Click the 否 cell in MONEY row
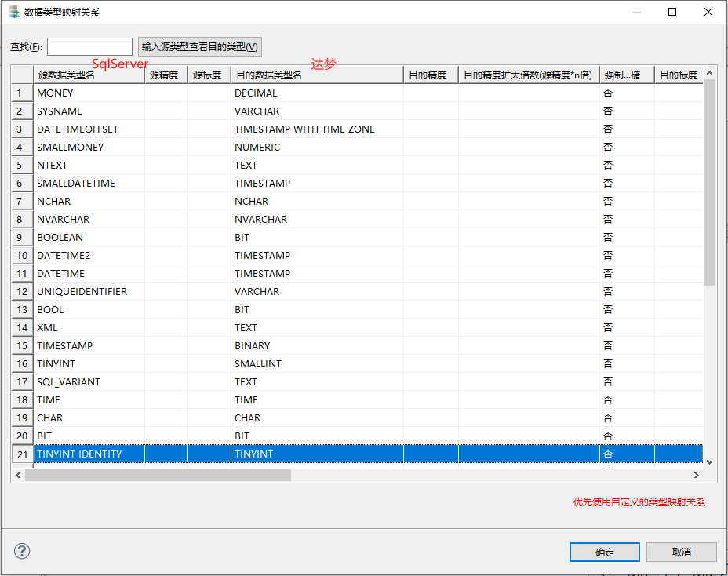Screen dimensions: 728x576 click(628, 93)
